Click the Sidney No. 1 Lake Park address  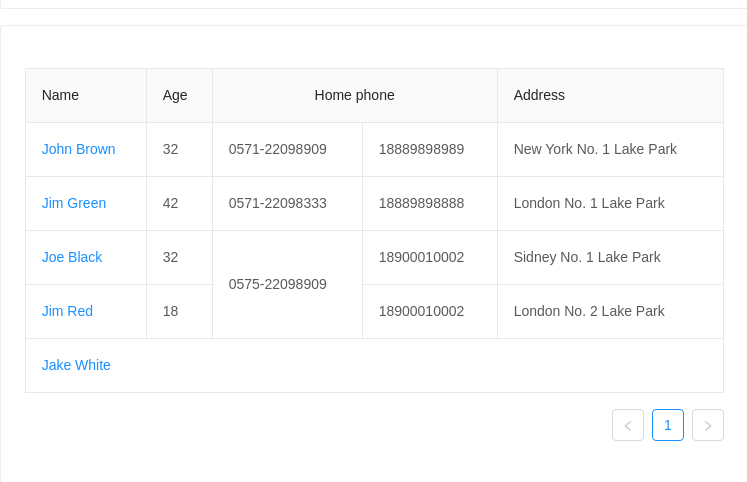click(x=587, y=257)
